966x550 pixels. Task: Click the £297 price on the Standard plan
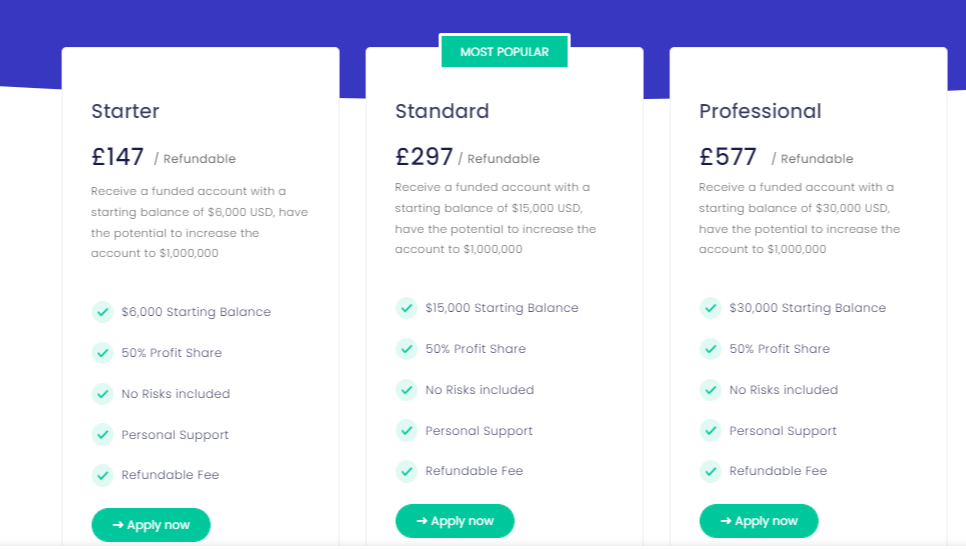[424, 157]
